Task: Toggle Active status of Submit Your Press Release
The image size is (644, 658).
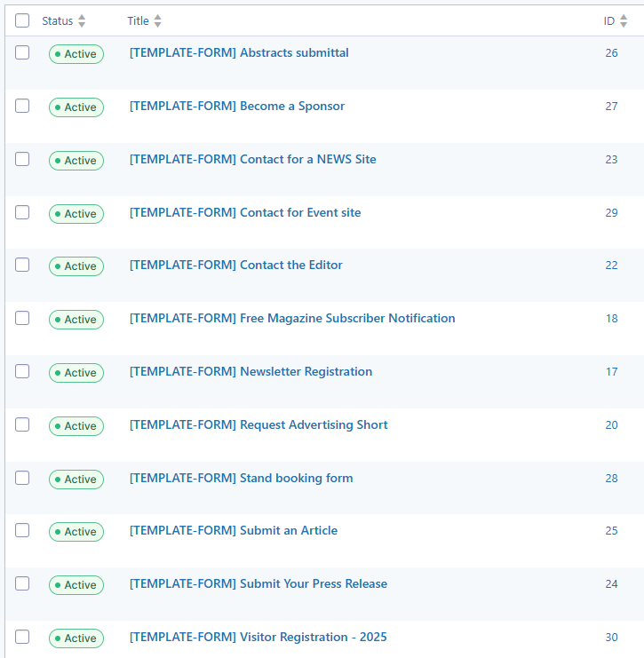Action: [76, 585]
